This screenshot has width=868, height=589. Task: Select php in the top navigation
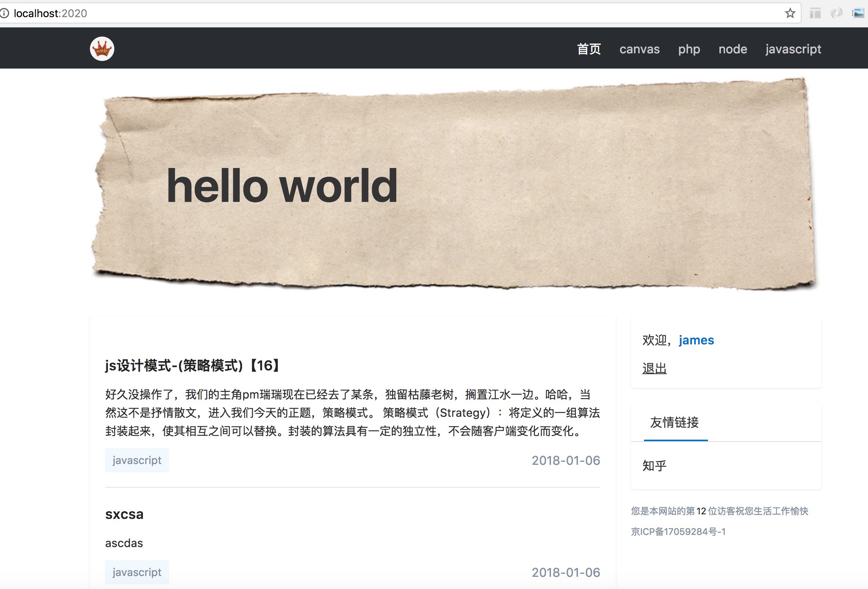pyautogui.click(x=689, y=49)
